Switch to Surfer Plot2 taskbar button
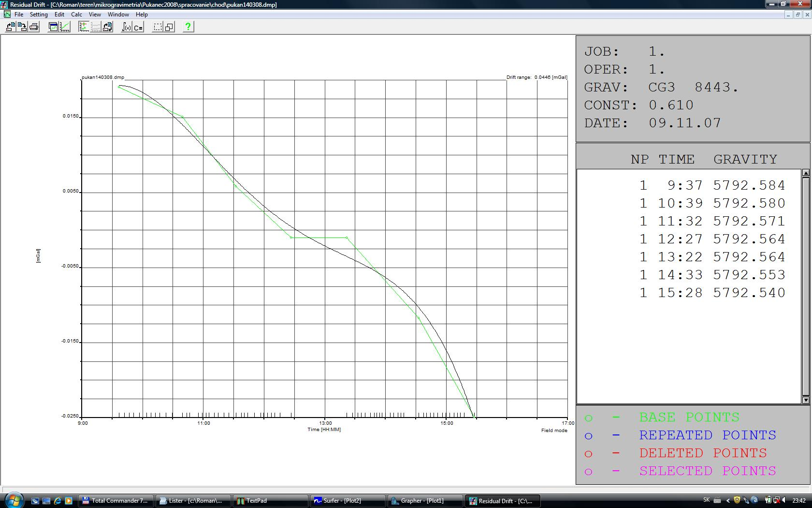The image size is (812, 508). click(x=348, y=501)
